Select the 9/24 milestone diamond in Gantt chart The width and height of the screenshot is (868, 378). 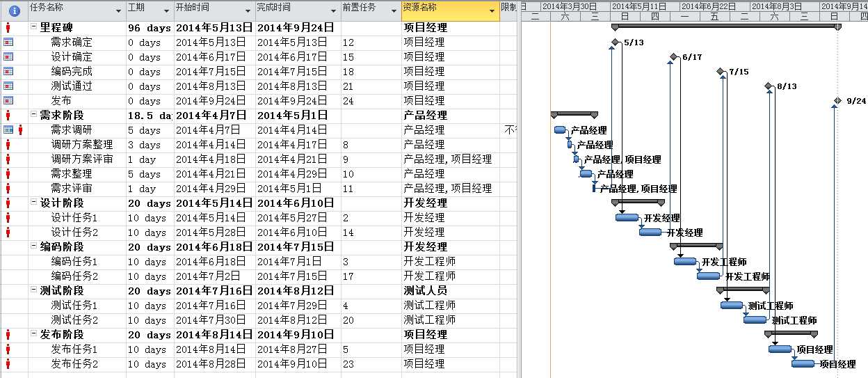click(837, 101)
